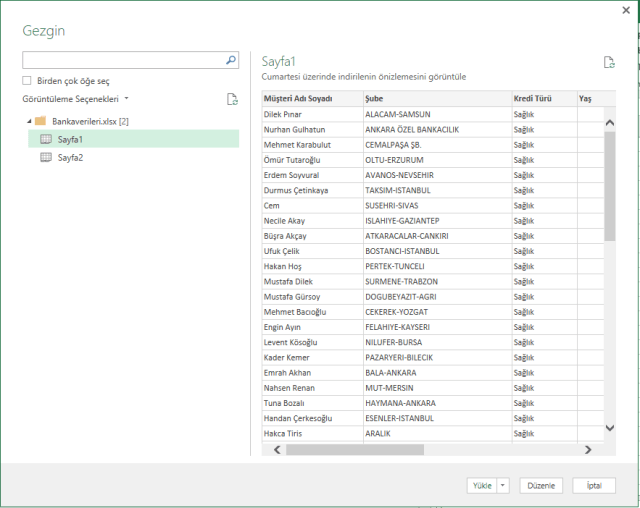Image resolution: width=640 pixels, height=508 pixels.
Task: Collapse the Bankaverileri.xlsx tree node
Action: (29, 121)
